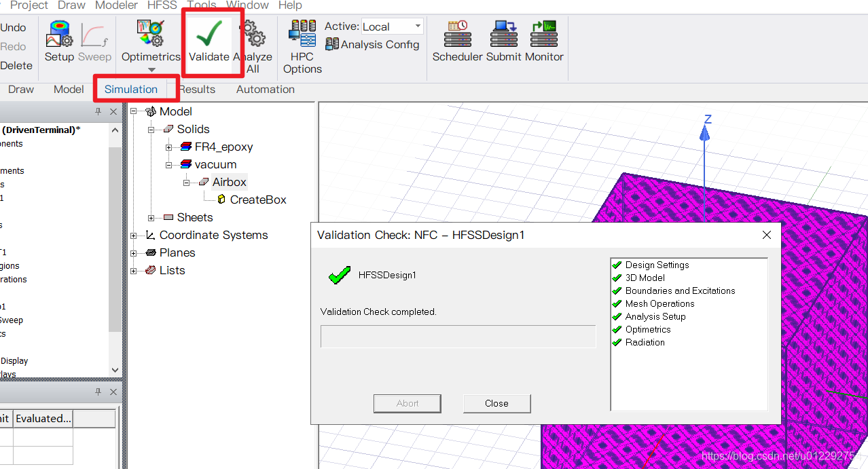The width and height of the screenshot is (868, 469).
Task: Click the vacuum material icon
Action: 186,164
